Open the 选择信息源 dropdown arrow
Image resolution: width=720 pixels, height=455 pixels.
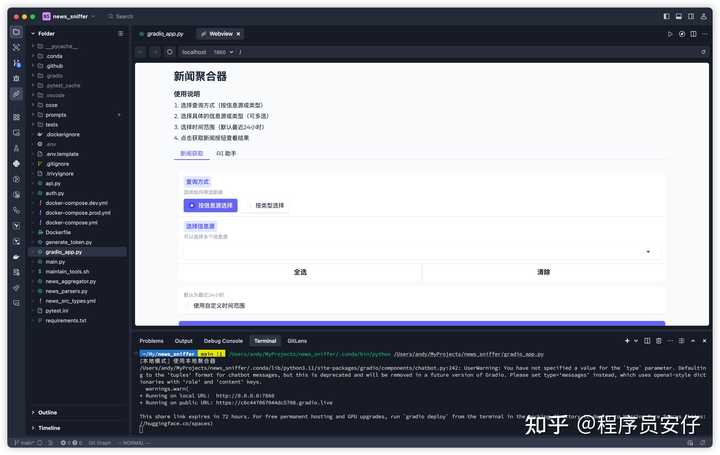[x=648, y=252]
